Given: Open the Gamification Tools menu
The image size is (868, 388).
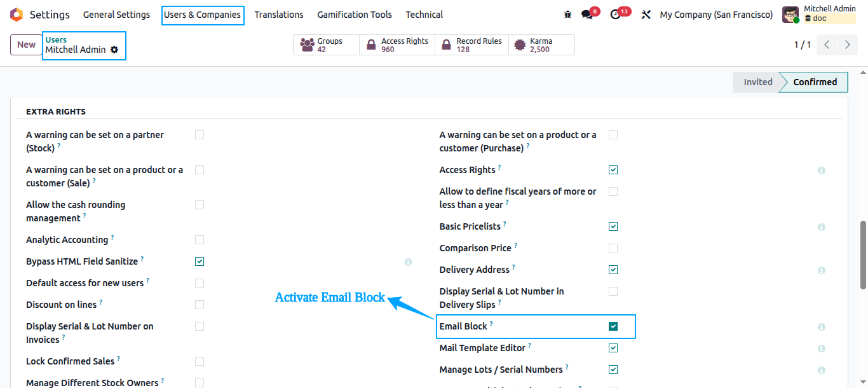Looking at the screenshot, I should [355, 15].
